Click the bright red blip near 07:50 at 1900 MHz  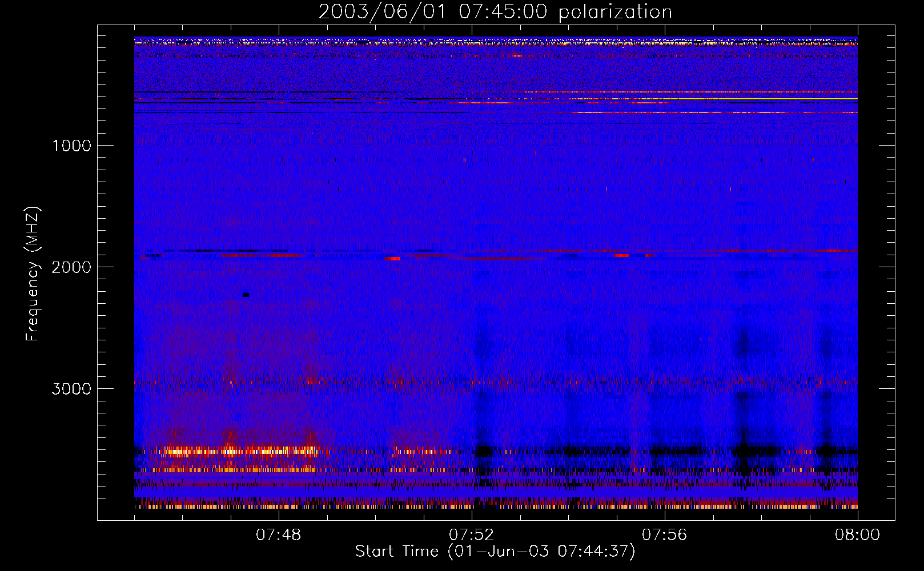[392, 259]
